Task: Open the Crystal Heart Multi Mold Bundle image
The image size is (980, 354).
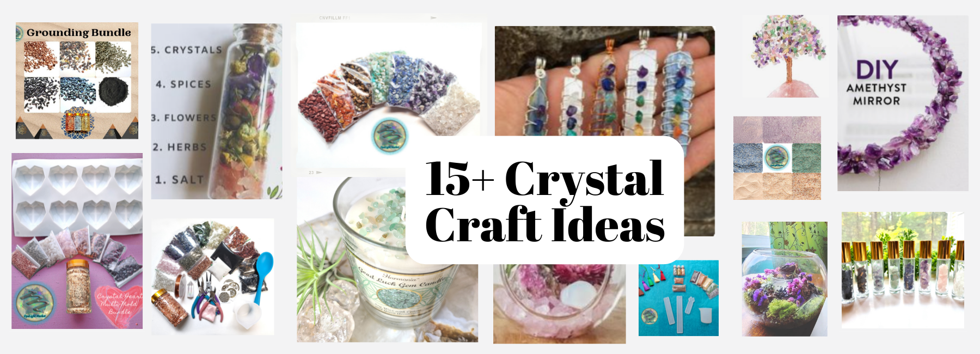Action: (77, 241)
